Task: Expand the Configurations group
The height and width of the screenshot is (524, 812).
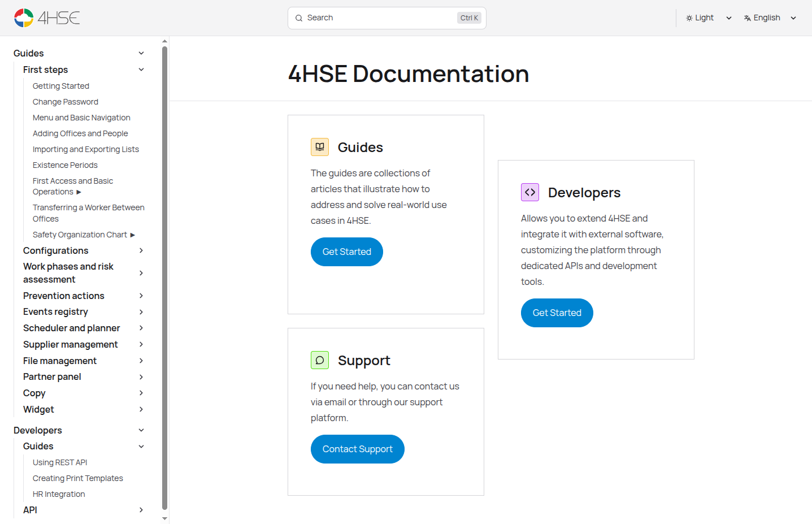Action: [84, 250]
